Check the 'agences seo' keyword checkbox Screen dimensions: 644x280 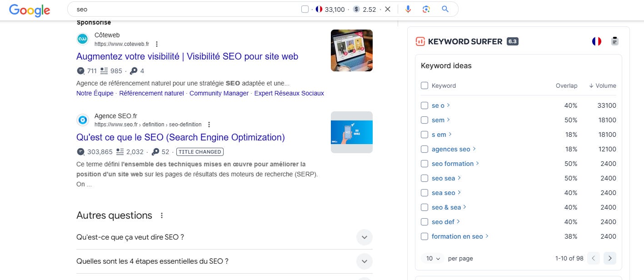click(424, 149)
